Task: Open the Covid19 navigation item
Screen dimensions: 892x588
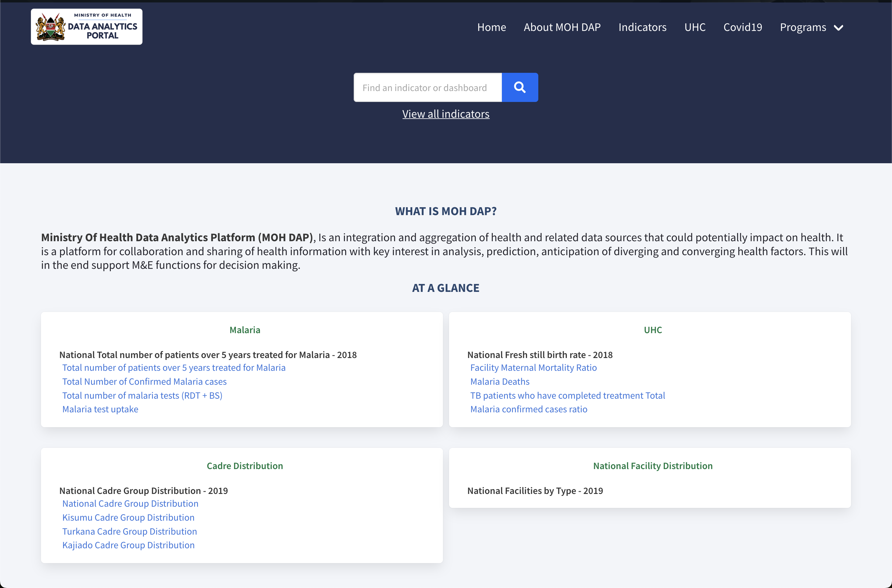Action: pyautogui.click(x=743, y=27)
